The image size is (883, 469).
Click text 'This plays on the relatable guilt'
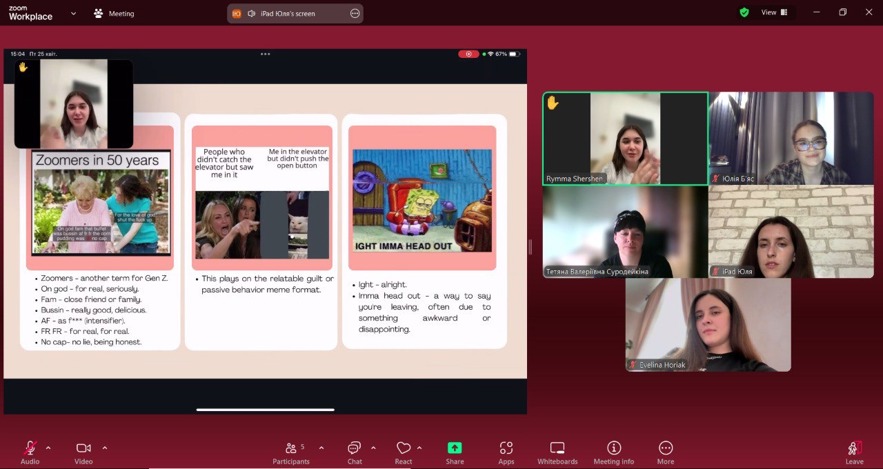(x=267, y=279)
